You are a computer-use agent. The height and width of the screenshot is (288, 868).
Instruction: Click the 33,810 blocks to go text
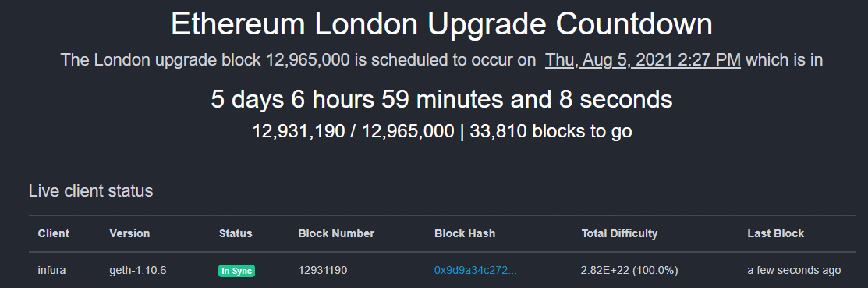point(552,132)
